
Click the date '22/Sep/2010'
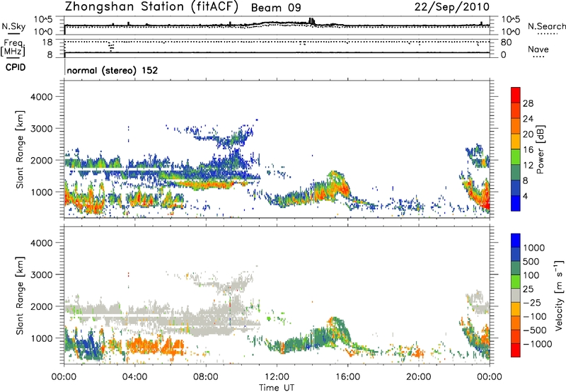pyautogui.click(x=452, y=6)
